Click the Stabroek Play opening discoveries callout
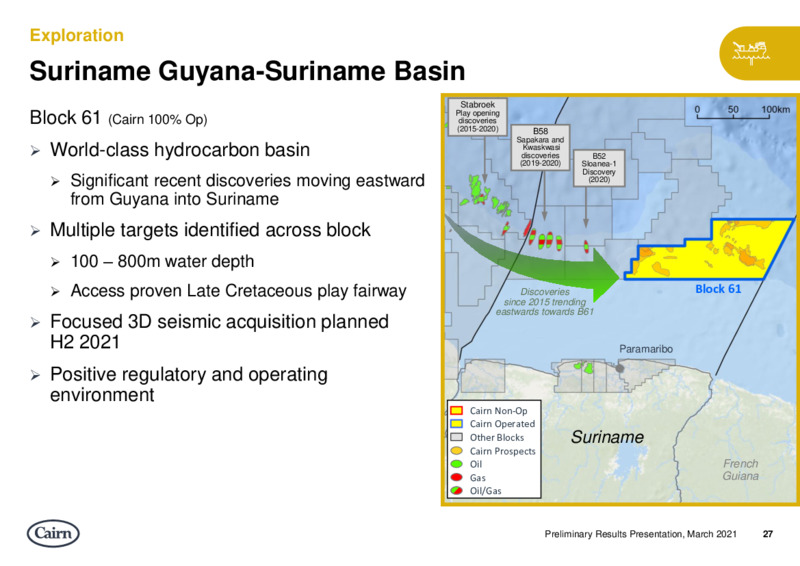 coord(478,117)
